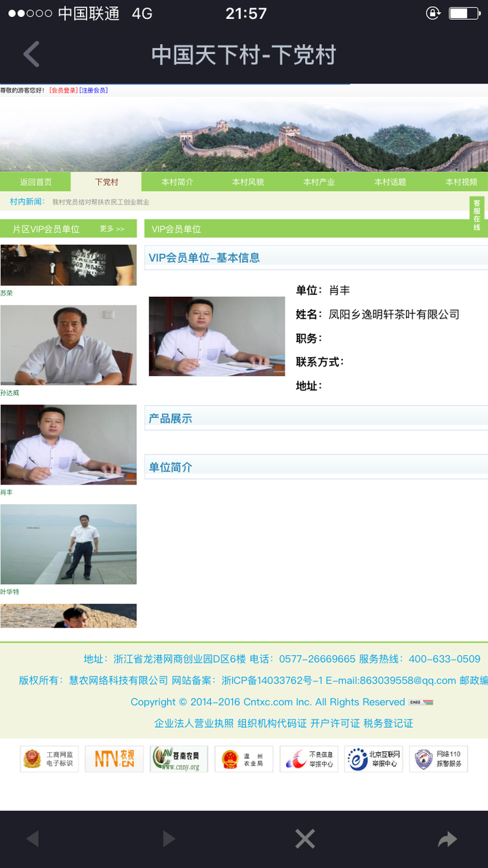Open the 不良信息举报中心 badge
488x868 pixels.
pos(309,759)
